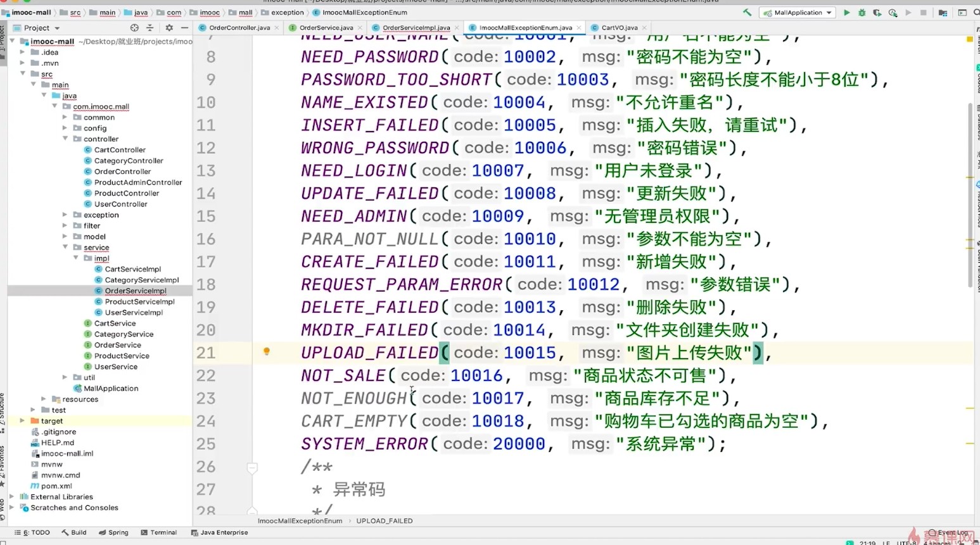Open the Java Enterprise tool window

coord(219,532)
